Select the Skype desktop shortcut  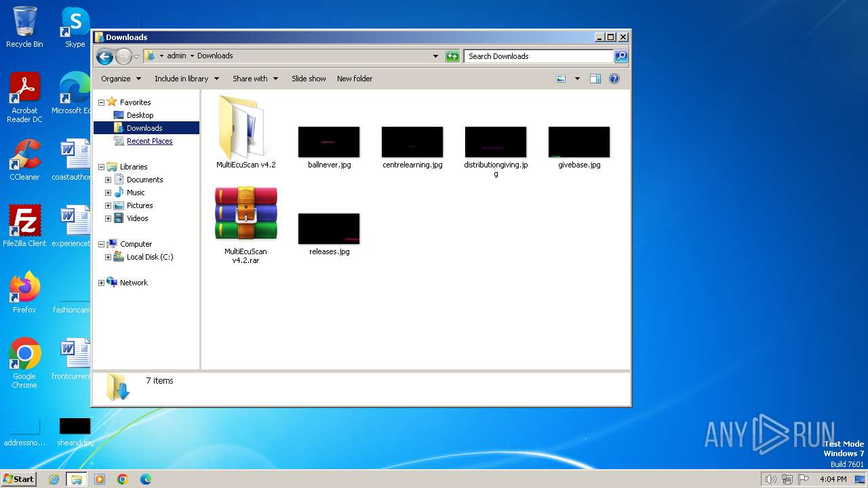[75, 27]
